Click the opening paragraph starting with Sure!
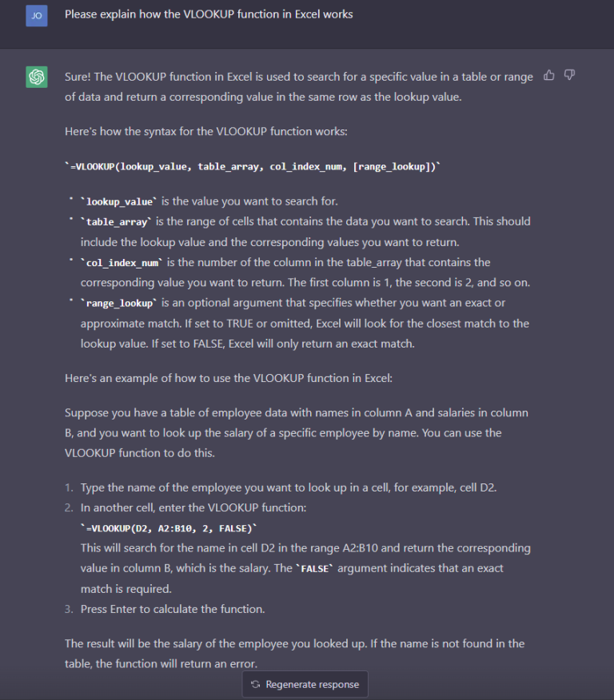This screenshot has width=614, height=700. [298, 86]
